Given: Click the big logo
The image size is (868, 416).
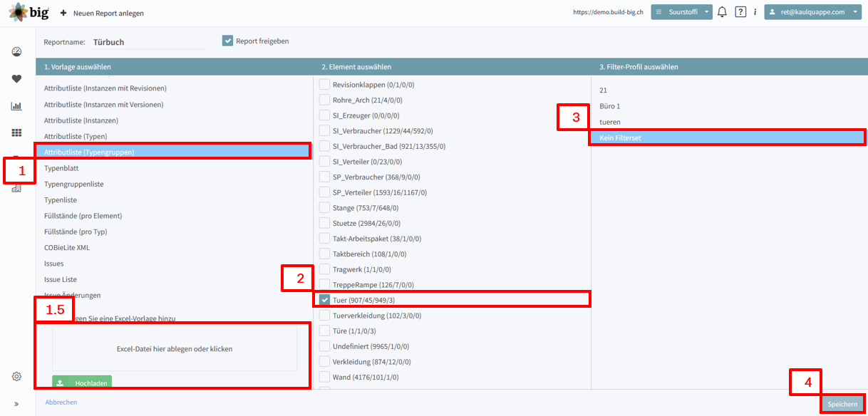Looking at the screenshot, I should coord(29,12).
